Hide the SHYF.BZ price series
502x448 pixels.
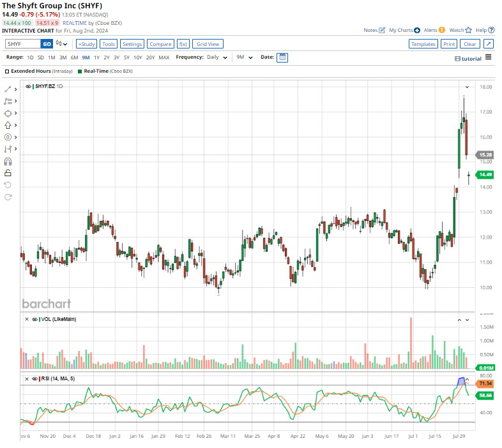pyautogui.click(x=29, y=86)
